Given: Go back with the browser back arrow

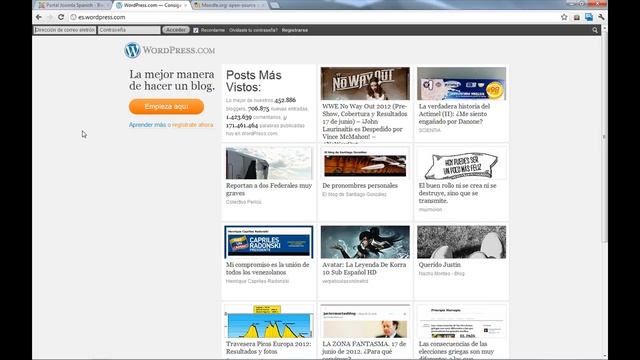Looking at the screenshot, I should click(x=39, y=17).
